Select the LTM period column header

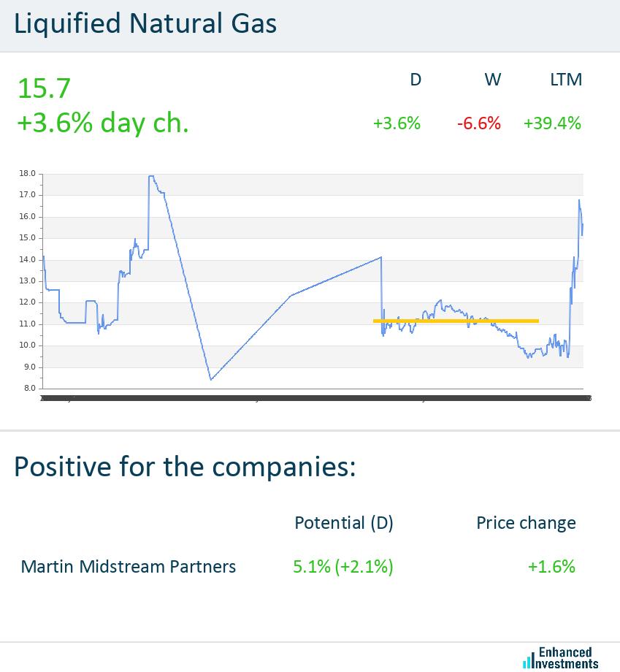(x=566, y=80)
